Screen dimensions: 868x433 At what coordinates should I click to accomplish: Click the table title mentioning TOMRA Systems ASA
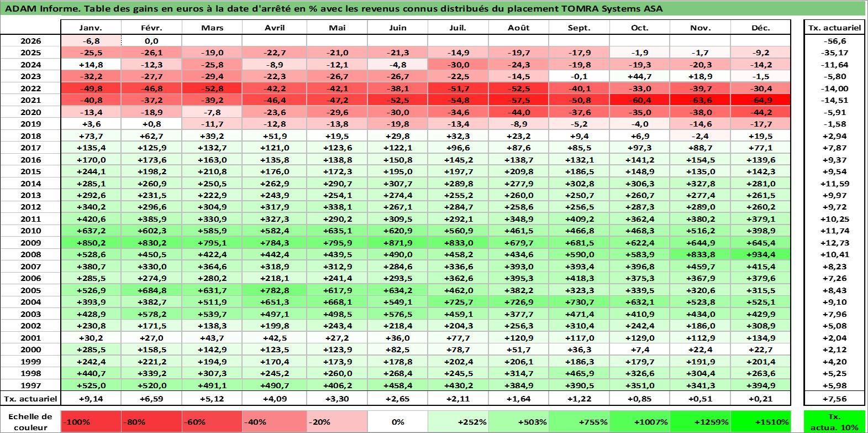(x=334, y=8)
